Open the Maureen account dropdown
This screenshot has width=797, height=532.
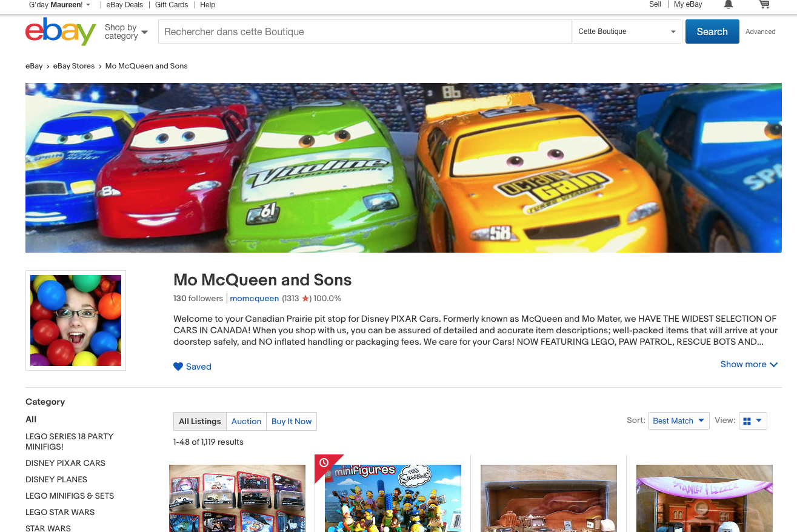pyautogui.click(x=60, y=5)
